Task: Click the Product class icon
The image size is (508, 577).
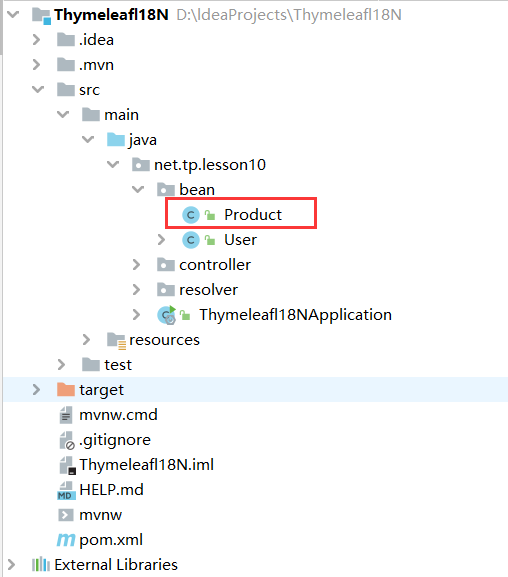Action: (191, 215)
